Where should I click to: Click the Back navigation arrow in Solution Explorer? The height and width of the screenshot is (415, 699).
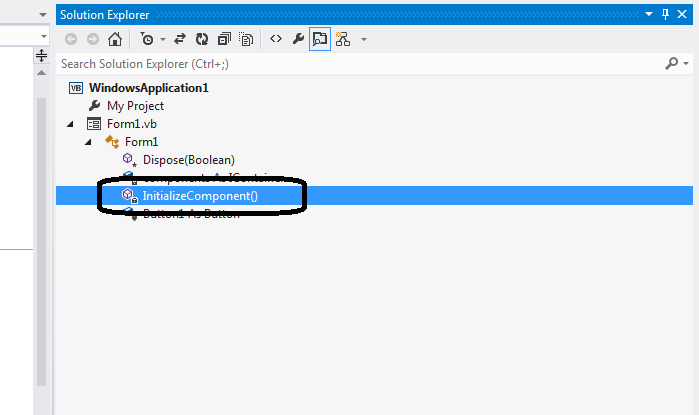[x=71, y=39]
